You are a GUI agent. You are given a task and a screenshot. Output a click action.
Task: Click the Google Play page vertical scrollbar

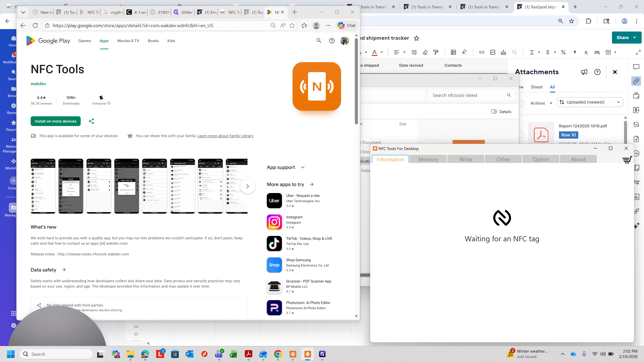pos(356,81)
